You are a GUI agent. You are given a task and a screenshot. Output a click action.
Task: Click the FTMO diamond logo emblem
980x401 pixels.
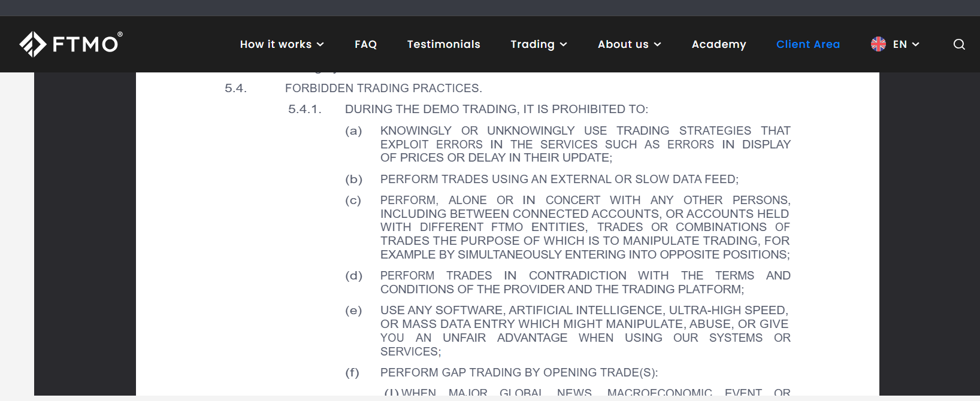pos(32,44)
